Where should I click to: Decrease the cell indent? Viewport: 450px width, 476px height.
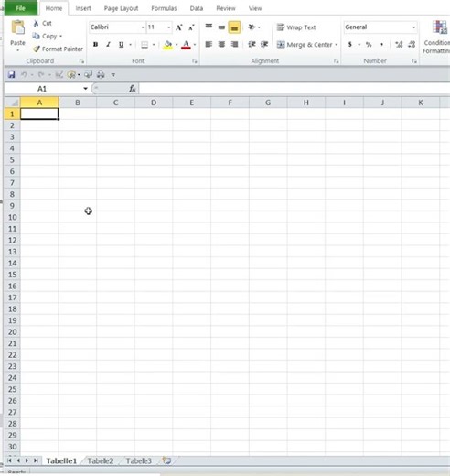click(x=252, y=45)
